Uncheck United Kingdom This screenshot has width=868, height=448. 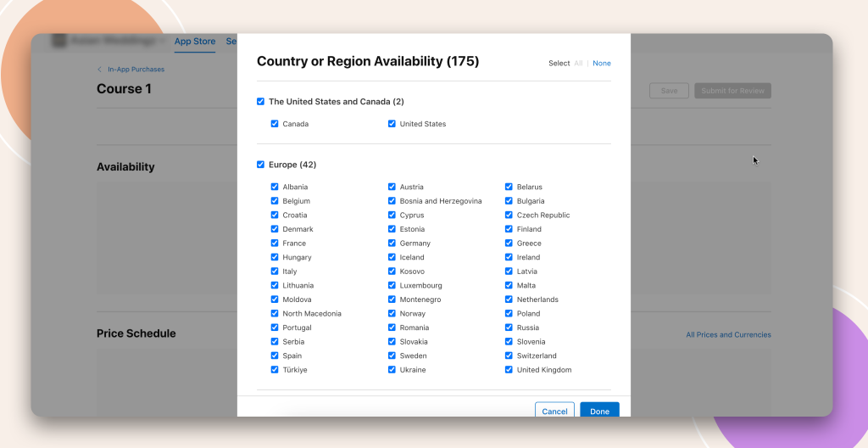pyautogui.click(x=509, y=370)
